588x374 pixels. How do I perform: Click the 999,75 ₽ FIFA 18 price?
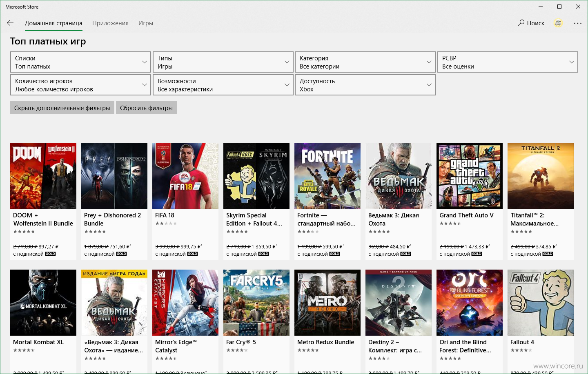pos(192,247)
